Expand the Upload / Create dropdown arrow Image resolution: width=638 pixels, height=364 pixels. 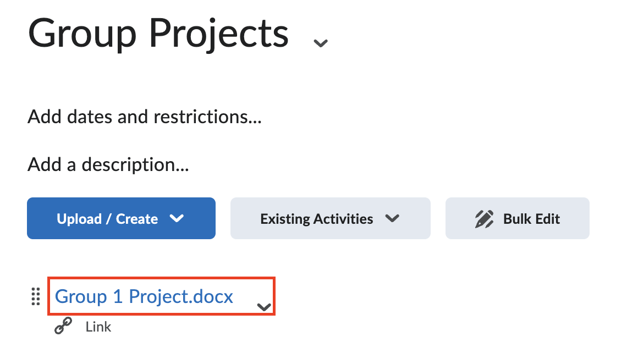(x=177, y=219)
